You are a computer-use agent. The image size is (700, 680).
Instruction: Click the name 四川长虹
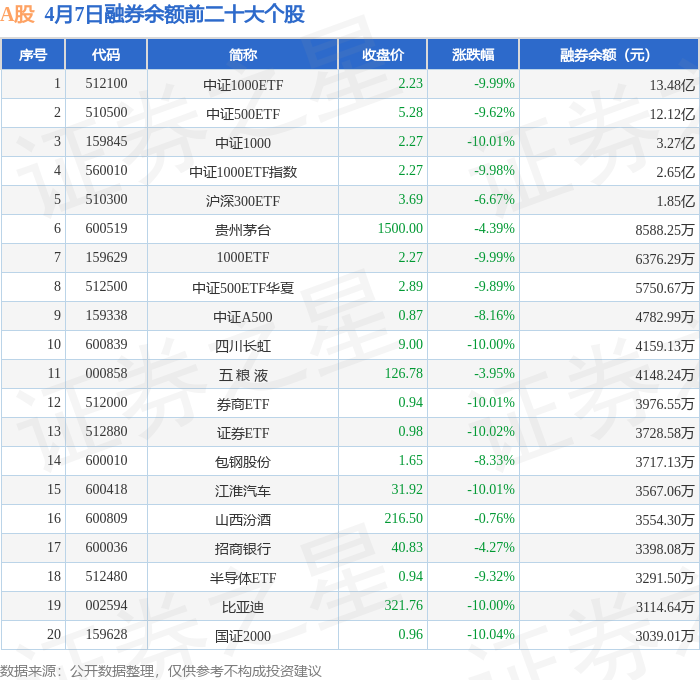[243, 346]
